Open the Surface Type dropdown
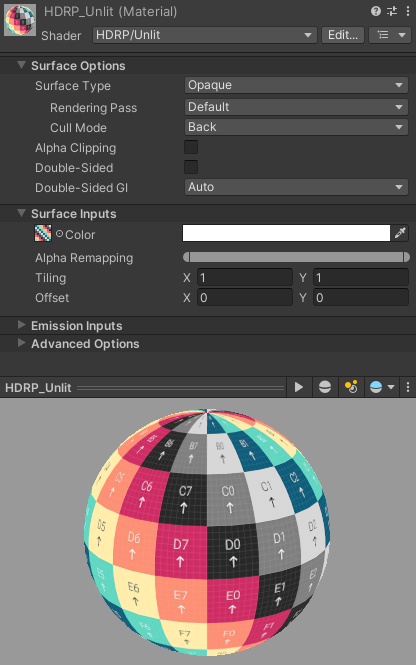416x665 pixels. point(296,85)
